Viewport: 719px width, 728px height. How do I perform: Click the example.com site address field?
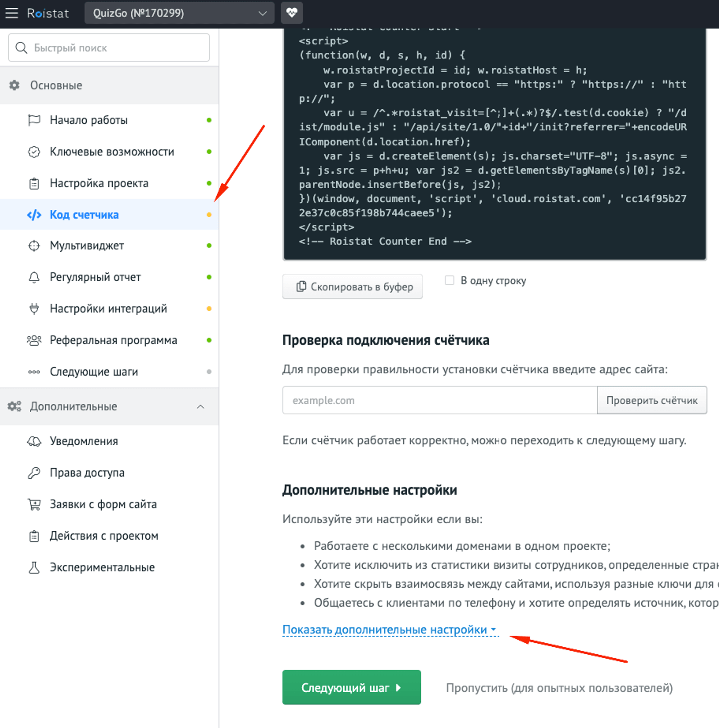(x=439, y=400)
